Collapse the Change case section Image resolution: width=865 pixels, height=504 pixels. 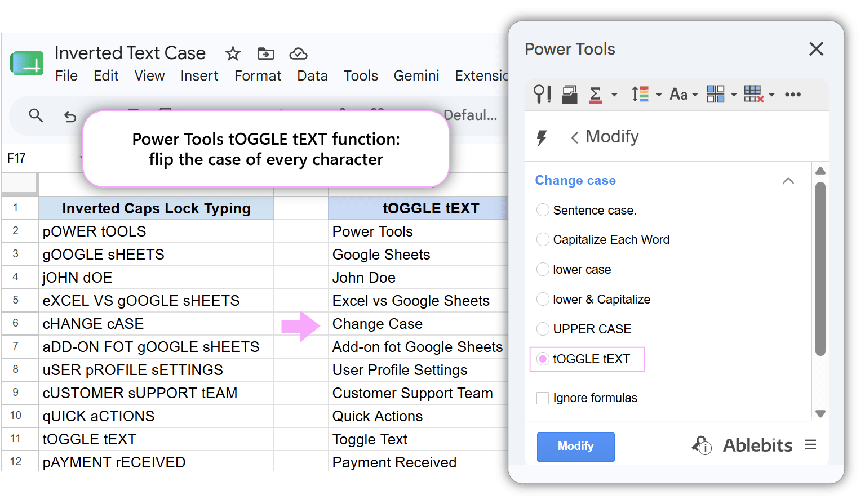click(788, 181)
